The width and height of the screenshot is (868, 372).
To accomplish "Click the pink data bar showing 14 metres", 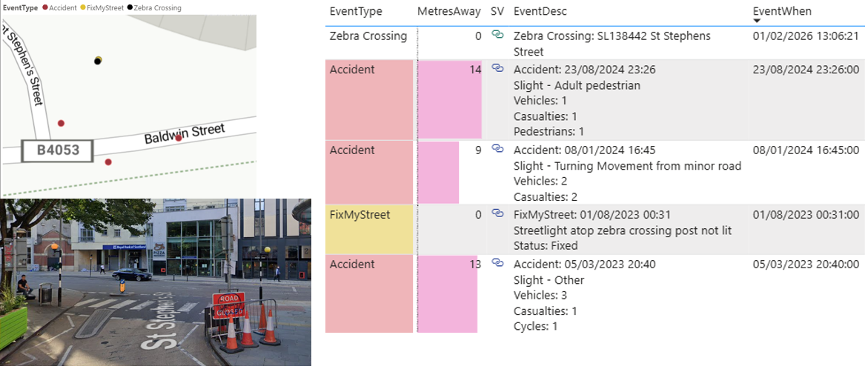I will (450, 100).
